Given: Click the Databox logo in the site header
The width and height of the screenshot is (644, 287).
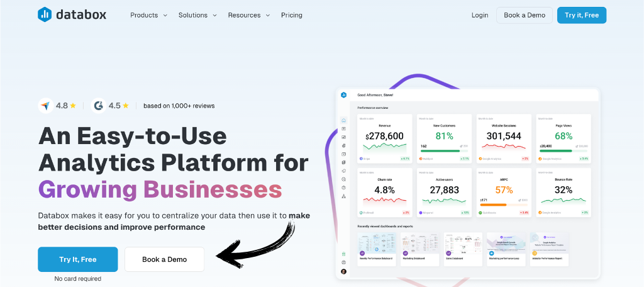Looking at the screenshot, I should tap(72, 15).
